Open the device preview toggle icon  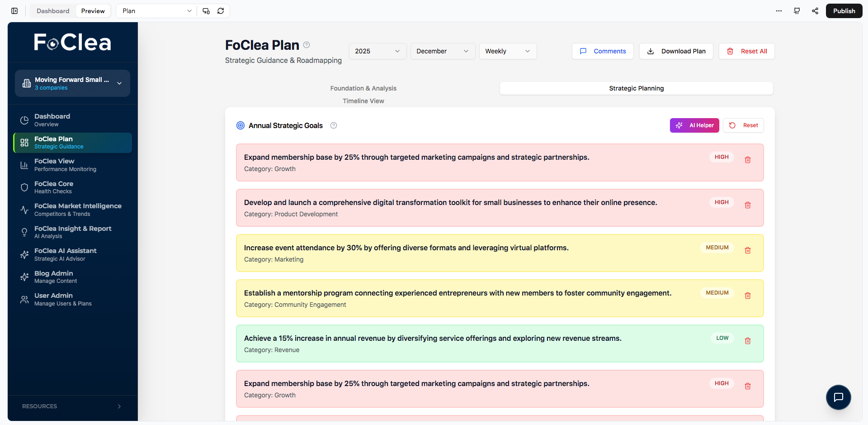tap(206, 10)
